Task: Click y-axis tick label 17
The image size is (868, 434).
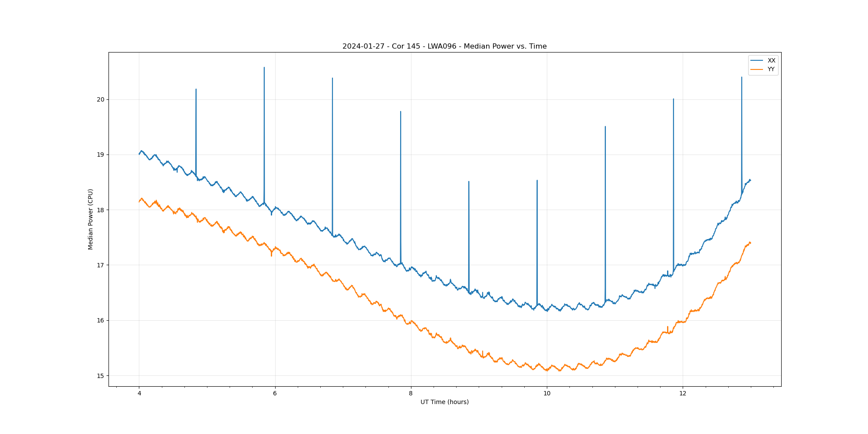Action: click(101, 265)
